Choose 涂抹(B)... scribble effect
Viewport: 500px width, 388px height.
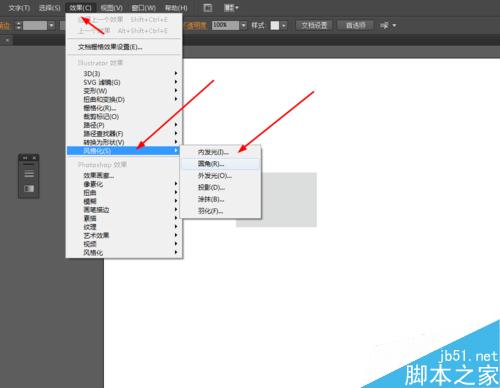[x=220, y=199]
